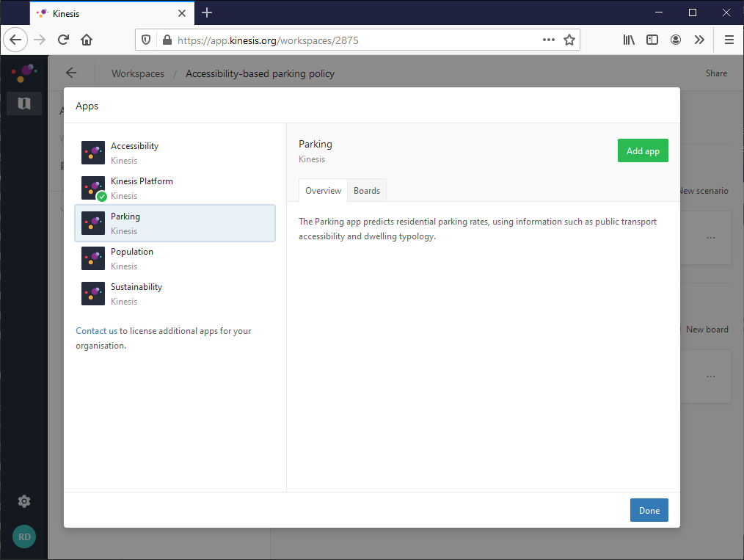Click the Share button in header
Viewport: 744px width, 560px height.
point(716,73)
